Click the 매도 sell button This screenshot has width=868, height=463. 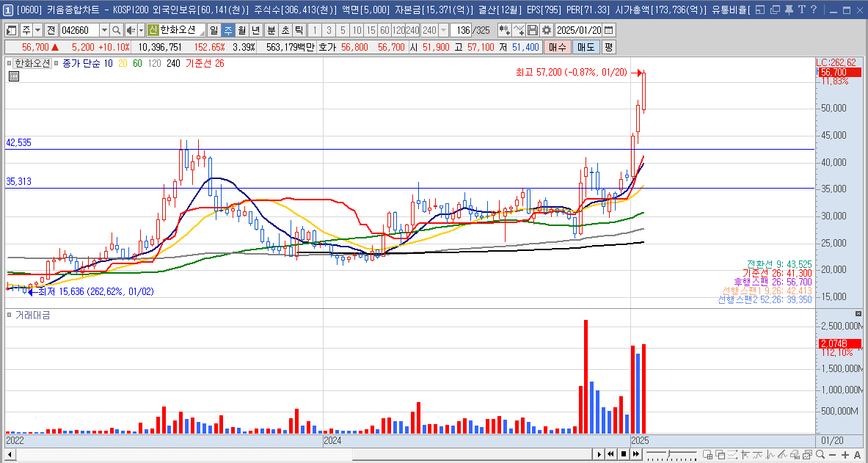coord(585,47)
